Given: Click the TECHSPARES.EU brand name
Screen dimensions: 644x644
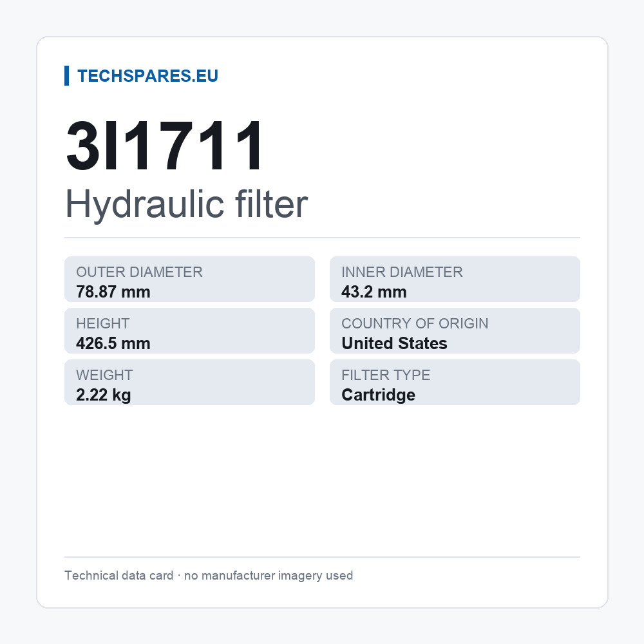Looking at the screenshot, I should point(147,76).
